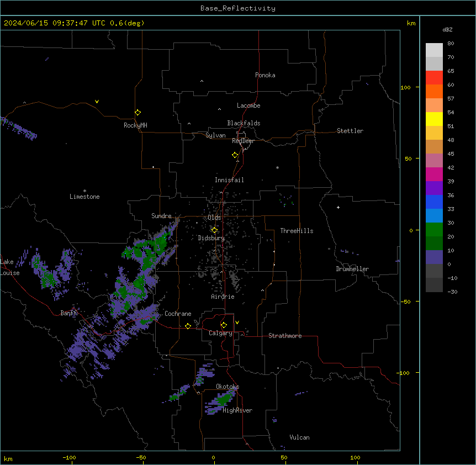Click the RedDeer city label
Screen dimensions: 476x465
tap(243, 141)
